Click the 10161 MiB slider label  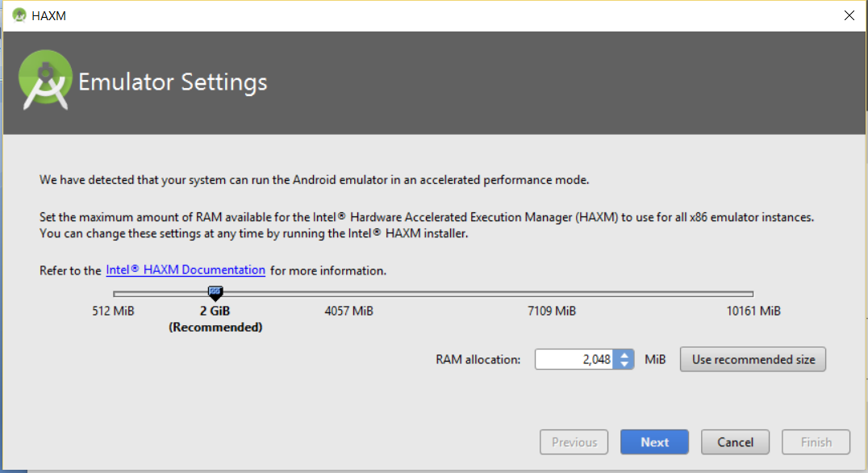point(753,312)
